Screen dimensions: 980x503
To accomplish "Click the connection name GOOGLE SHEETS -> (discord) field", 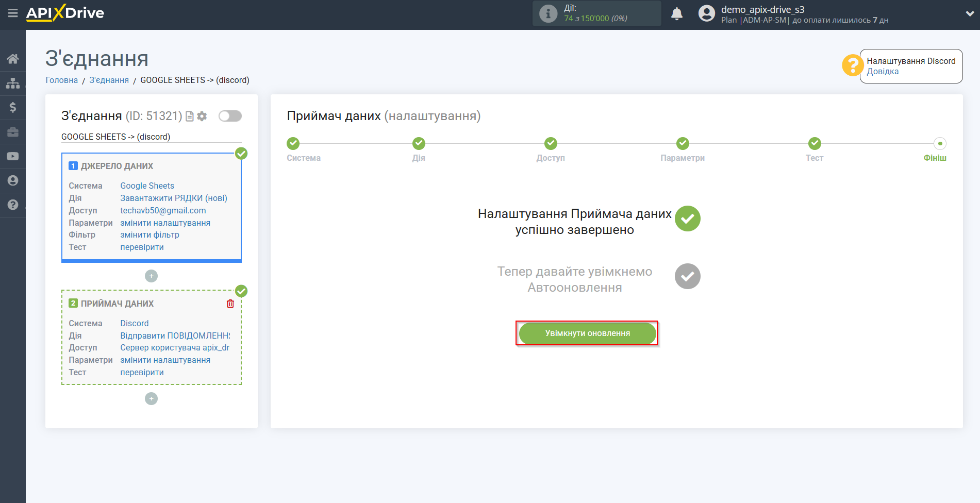I will click(x=151, y=137).
